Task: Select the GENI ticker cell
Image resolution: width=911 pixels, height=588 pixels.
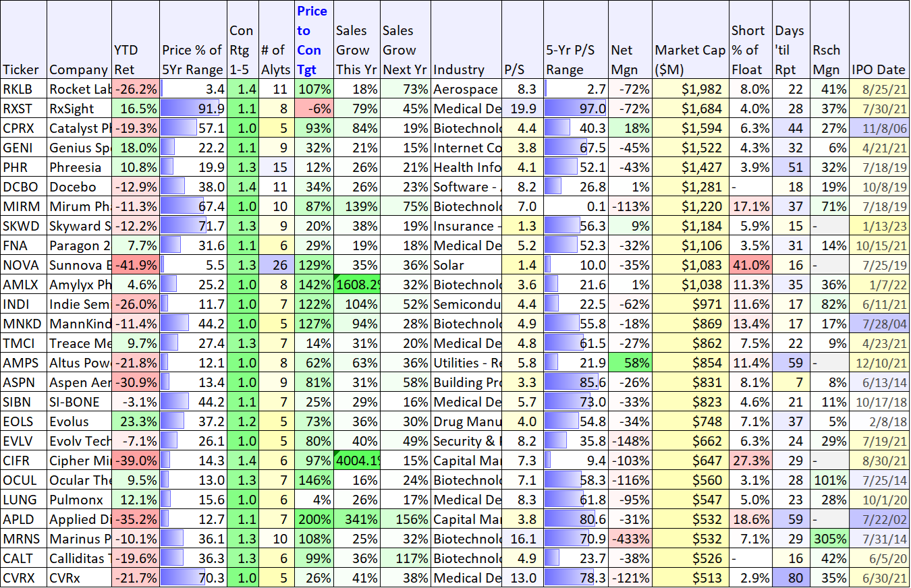Action: [x=24, y=148]
